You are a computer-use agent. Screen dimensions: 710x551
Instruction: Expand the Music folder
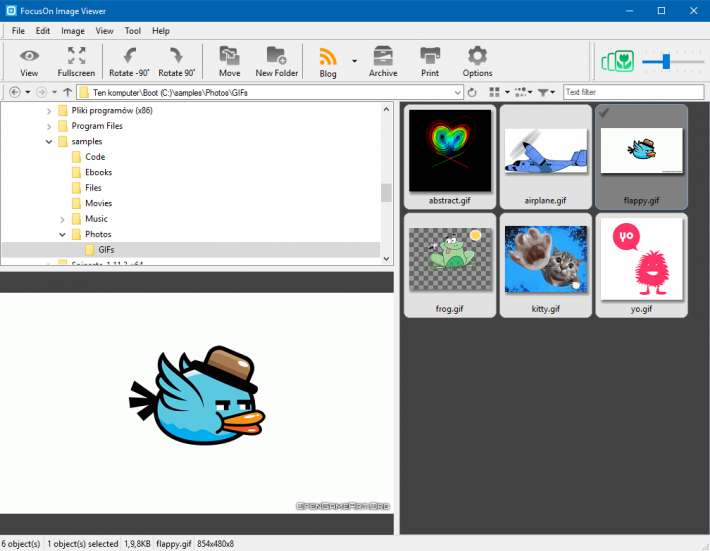coord(62,220)
